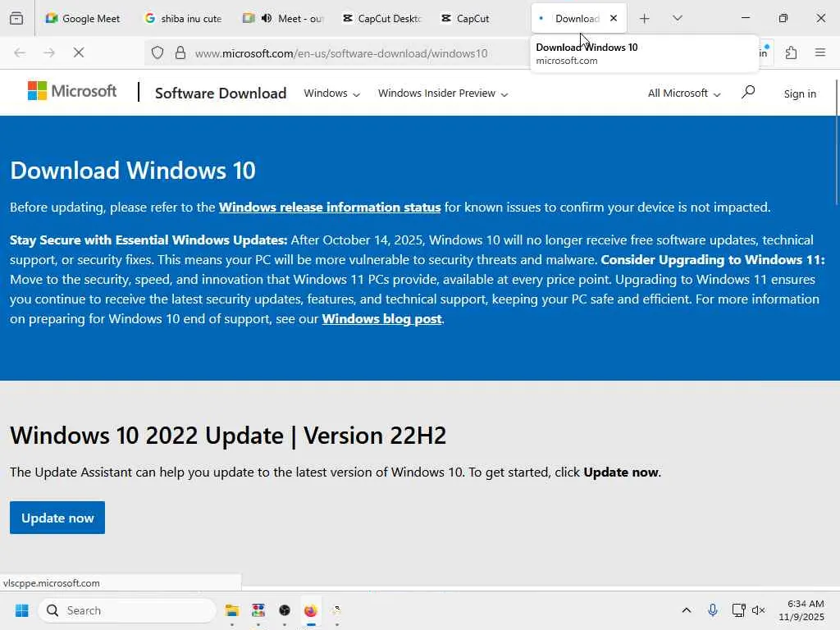This screenshot has height=630, width=840.
Task: Switch to the Google Meet tab
Action: click(x=83, y=18)
